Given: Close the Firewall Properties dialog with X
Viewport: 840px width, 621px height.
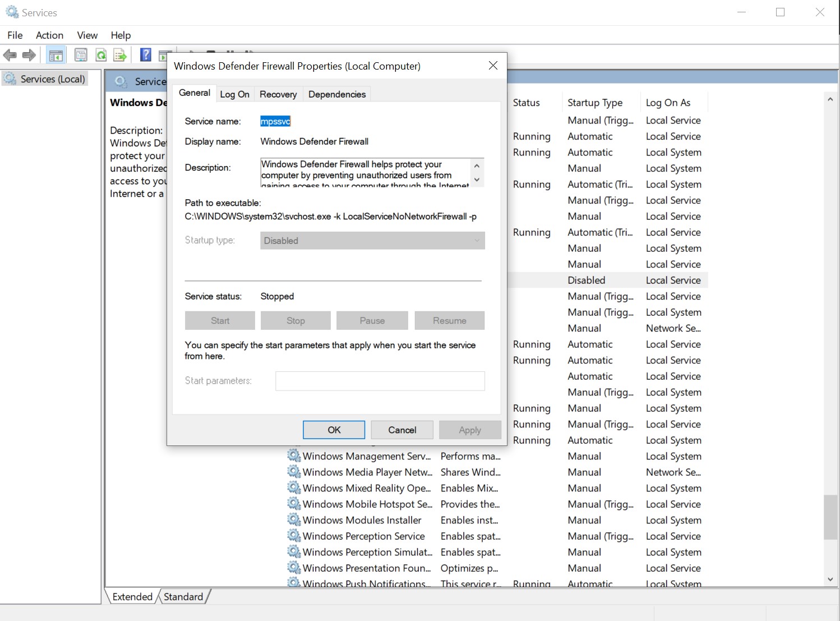Looking at the screenshot, I should point(493,66).
